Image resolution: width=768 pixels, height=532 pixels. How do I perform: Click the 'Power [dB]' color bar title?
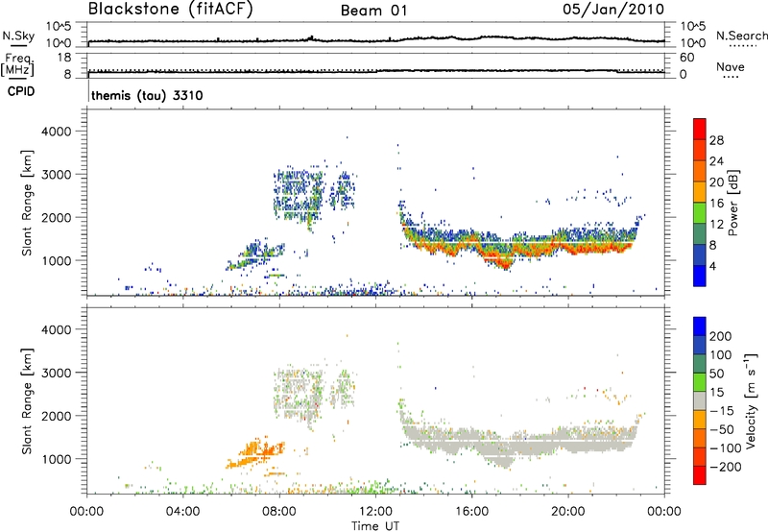(x=733, y=203)
